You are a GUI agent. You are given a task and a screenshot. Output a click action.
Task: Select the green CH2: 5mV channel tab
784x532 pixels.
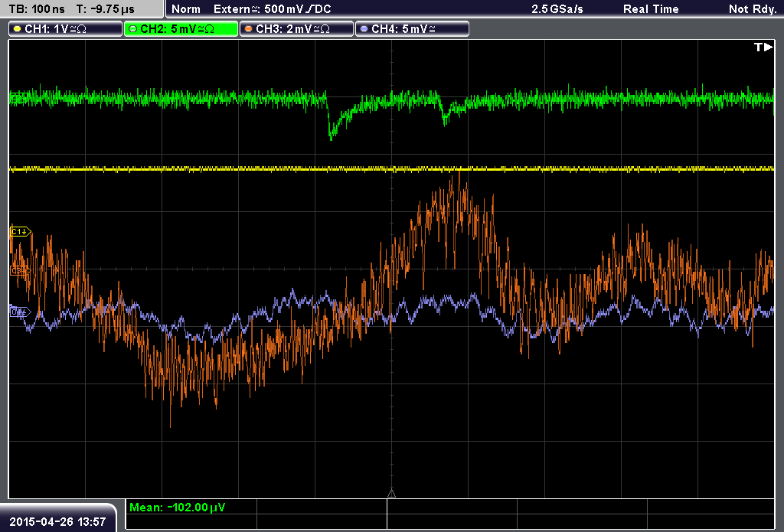(181, 29)
